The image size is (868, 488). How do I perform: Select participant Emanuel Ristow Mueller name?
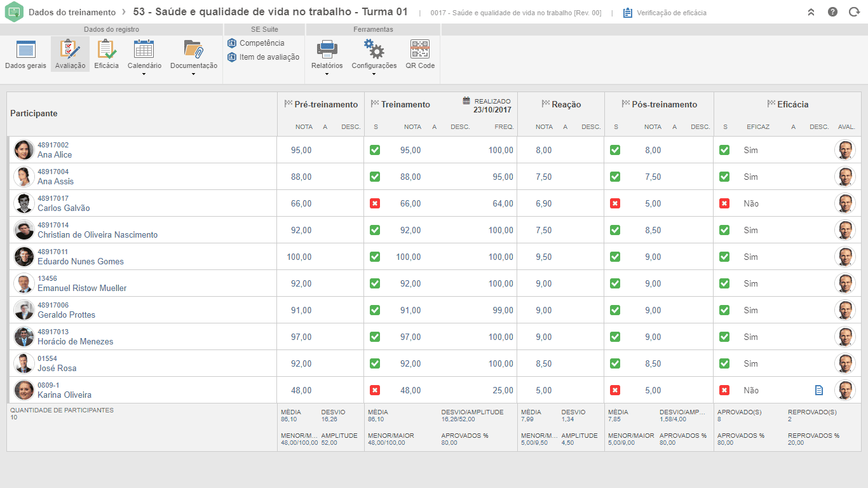82,288
